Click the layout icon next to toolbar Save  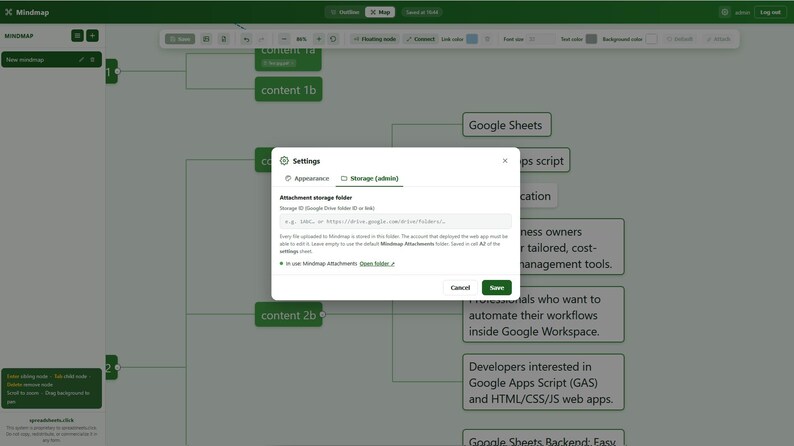click(206, 39)
